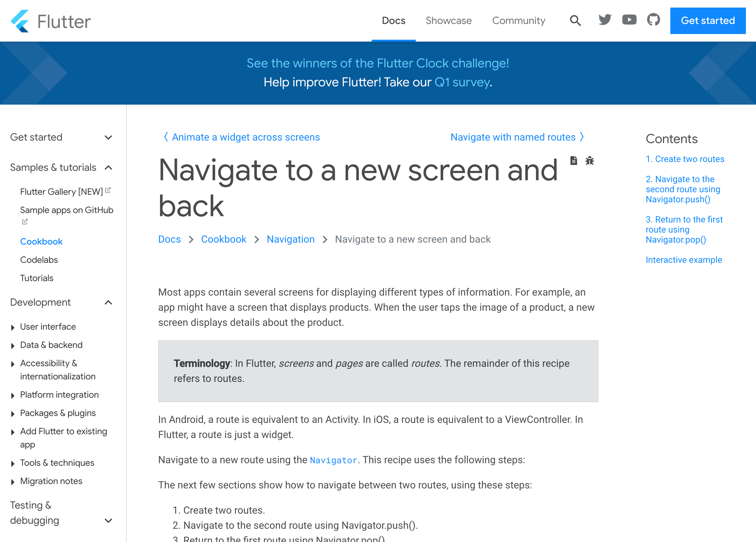Click the view page source document icon
The height and width of the screenshot is (542, 756).
573,161
